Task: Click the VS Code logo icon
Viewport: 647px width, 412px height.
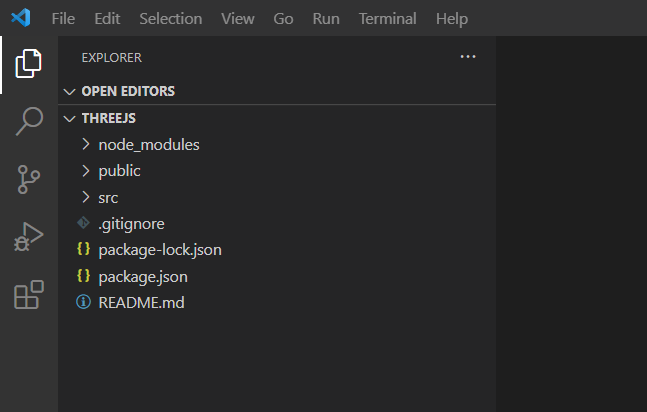Action: click(21, 18)
